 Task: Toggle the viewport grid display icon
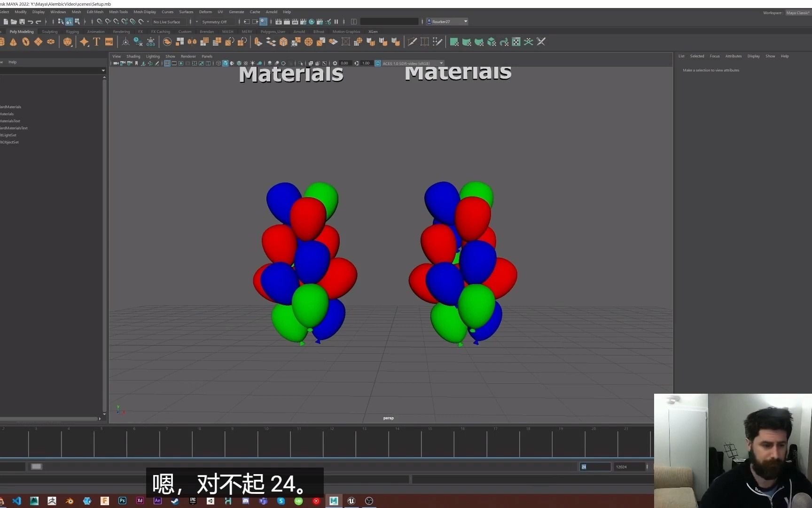167,63
